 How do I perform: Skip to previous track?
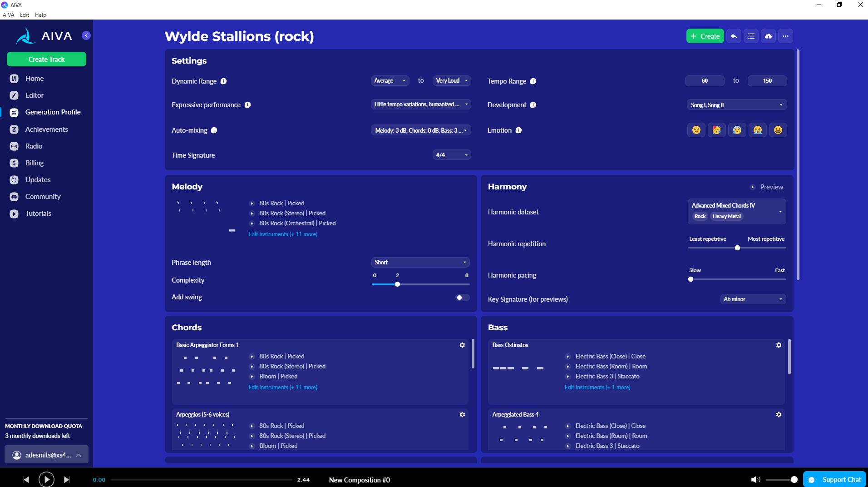pyautogui.click(x=26, y=480)
